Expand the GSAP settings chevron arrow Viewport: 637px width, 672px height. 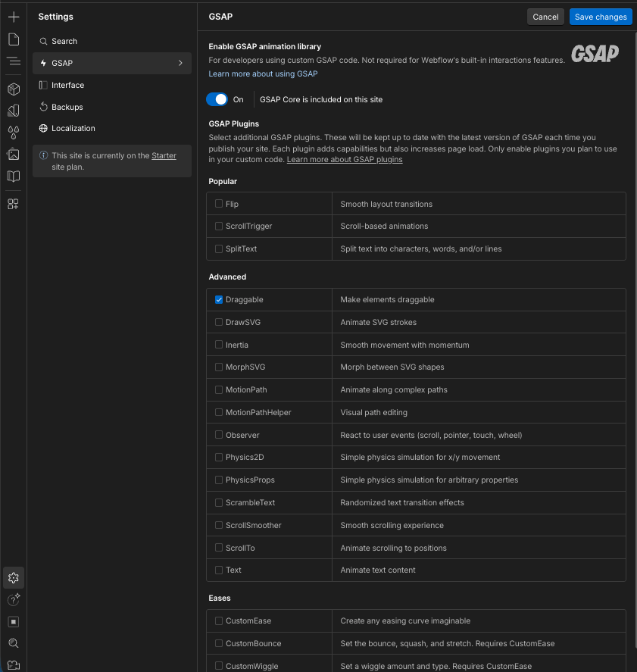(180, 64)
